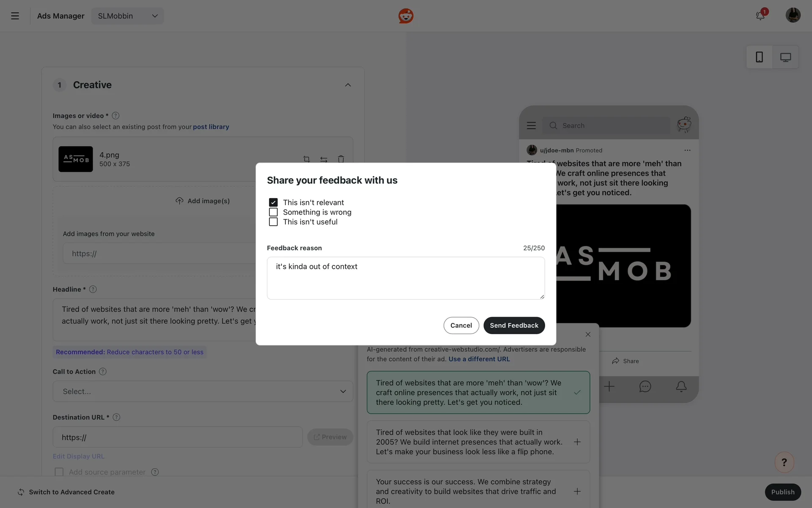The width and height of the screenshot is (812, 508).
Task: Open the hamburger navigation menu
Action: 15,16
